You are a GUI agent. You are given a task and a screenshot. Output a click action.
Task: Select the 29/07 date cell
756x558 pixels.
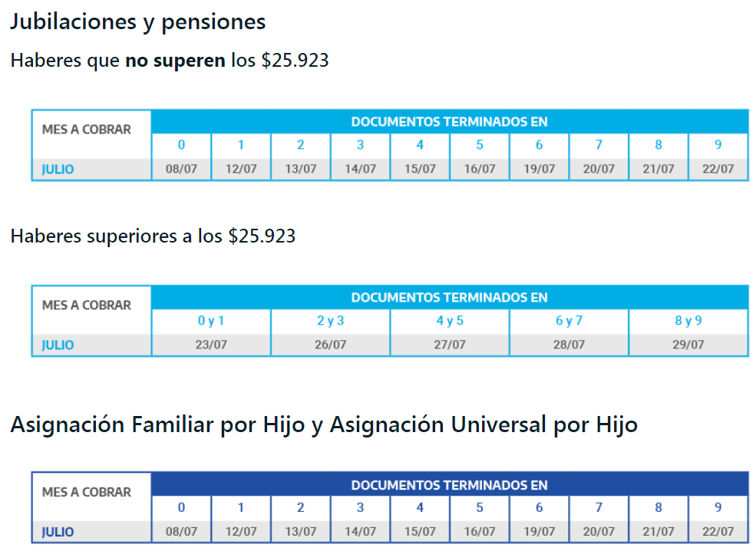point(688,345)
